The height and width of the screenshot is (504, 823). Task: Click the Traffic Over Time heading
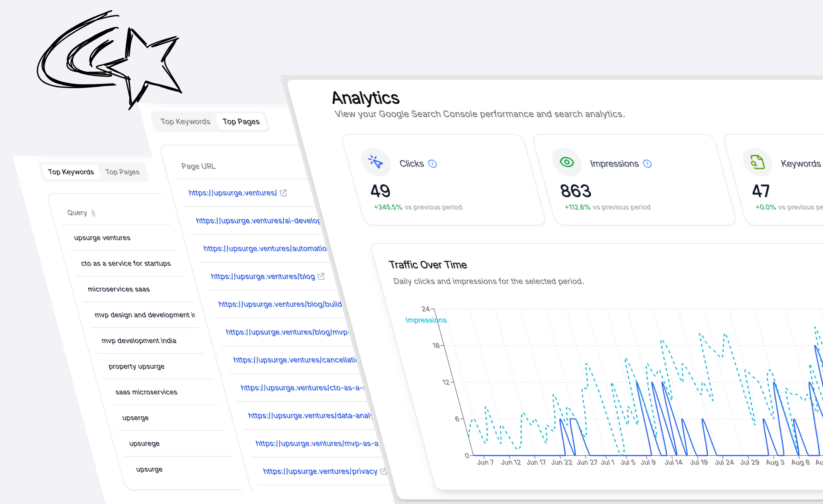tap(428, 265)
